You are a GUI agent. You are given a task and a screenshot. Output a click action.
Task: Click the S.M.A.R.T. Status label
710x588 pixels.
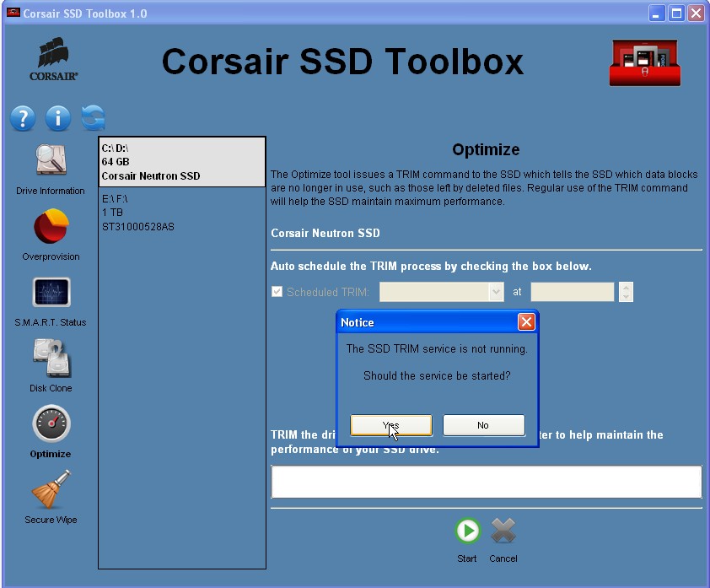point(51,322)
